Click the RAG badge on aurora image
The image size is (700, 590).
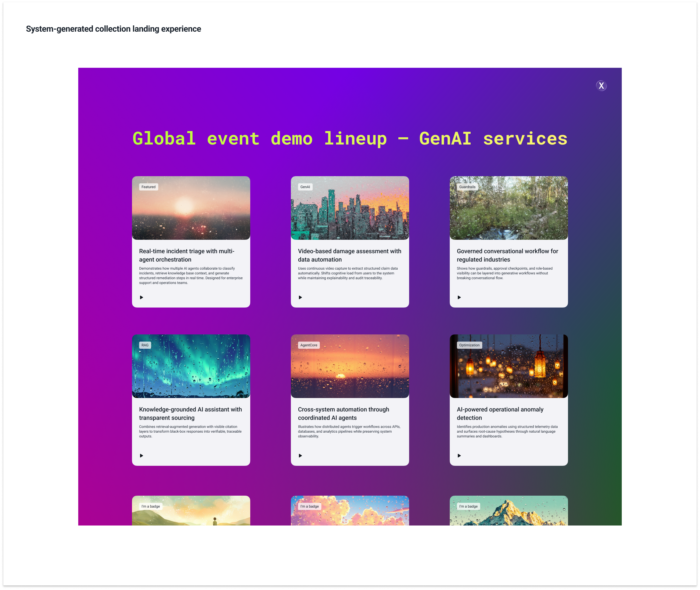point(145,345)
